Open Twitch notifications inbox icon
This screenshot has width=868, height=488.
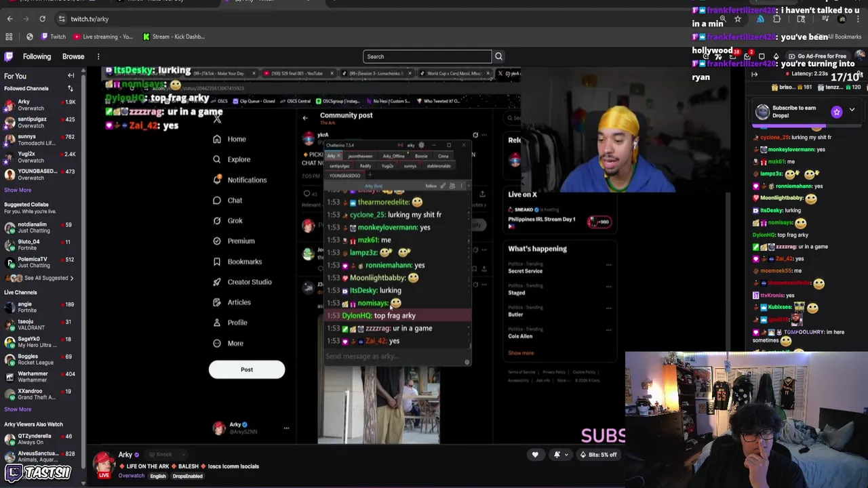point(747,56)
